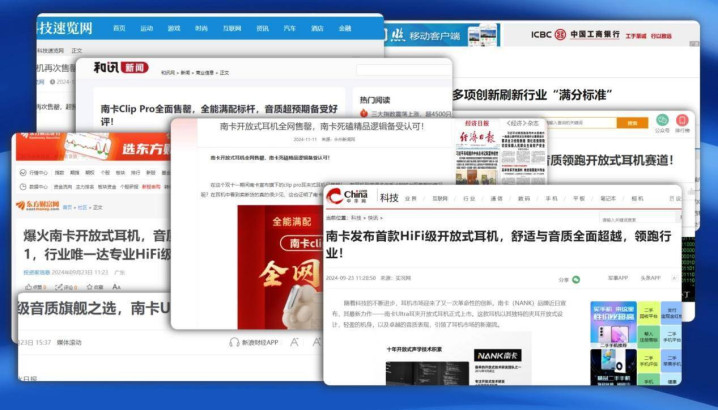
Task: Click 南卡发布首款HiFi级开放式耳机 headline
Action: pyautogui.click(x=498, y=244)
